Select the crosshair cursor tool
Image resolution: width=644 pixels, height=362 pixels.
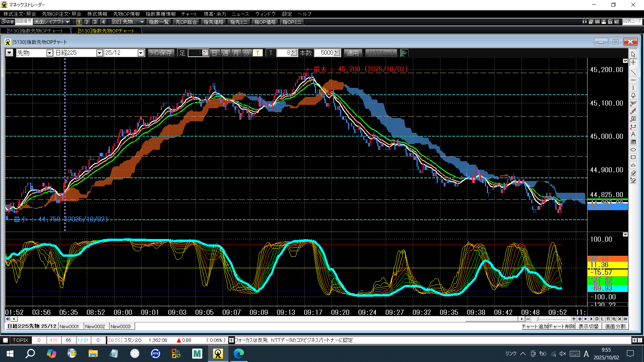tap(633, 63)
